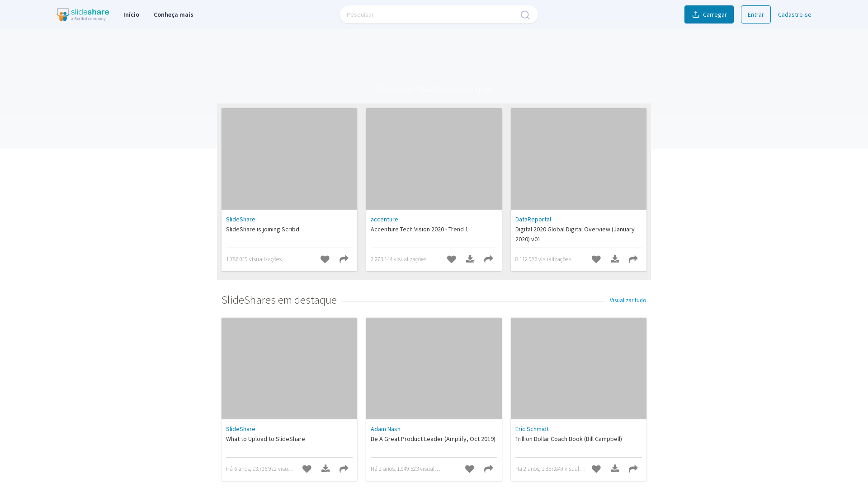Open SlideShare author link above "What to Upload"
The image size is (868, 488).
241,429
